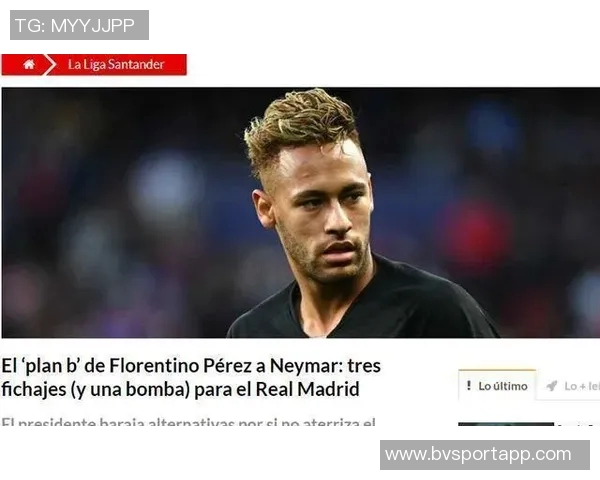This screenshot has width=600, height=480.
Task: Click the rocket icon beside Lo + leído
Action: pyautogui.click(x=551, y=386)
